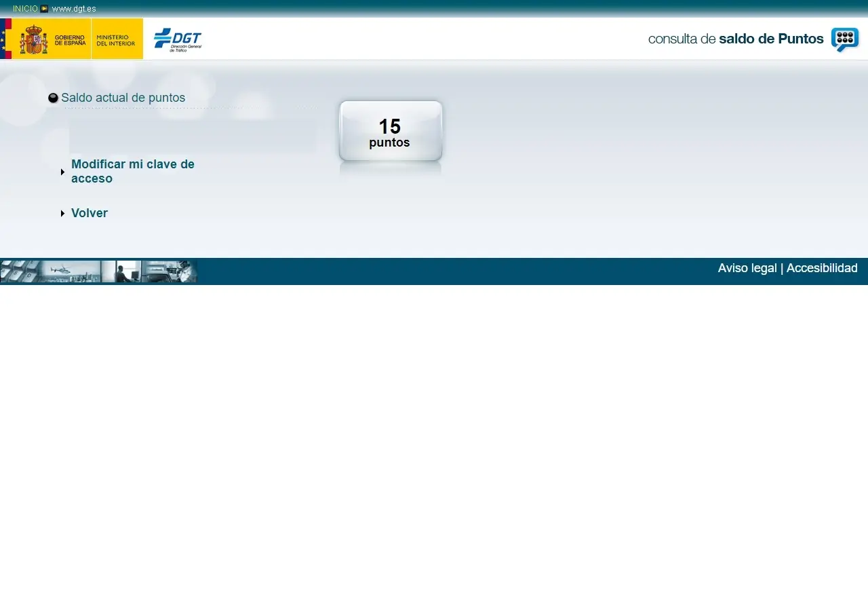Click the Spanish coat of arms emblem

point(33,39)
